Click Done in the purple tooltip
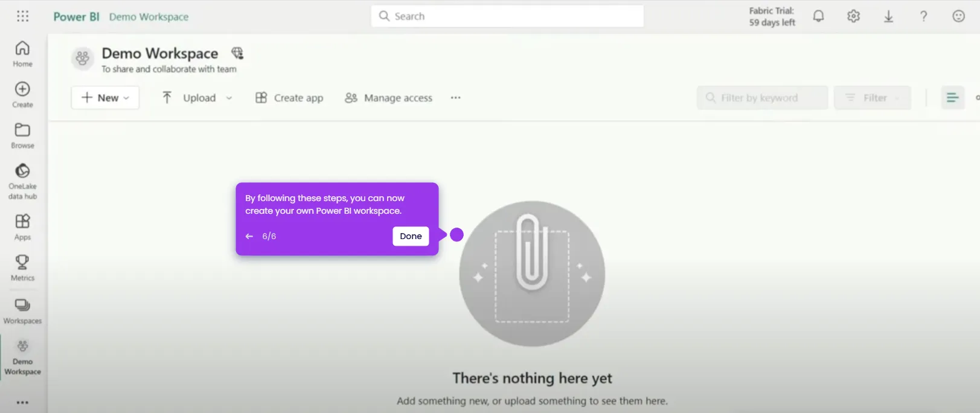Screen dimensions: 980x413 411,236
